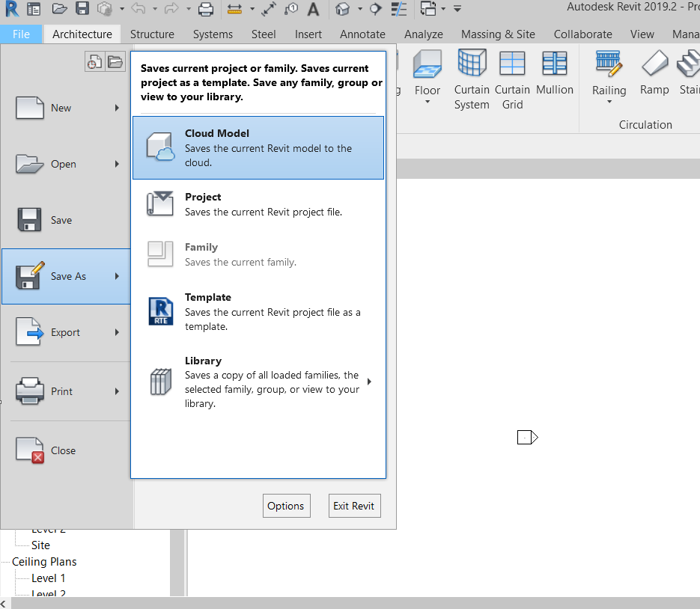
Task: Expand the Library submenu arrow
Action: pyautogui.click(x=369, y=382)
